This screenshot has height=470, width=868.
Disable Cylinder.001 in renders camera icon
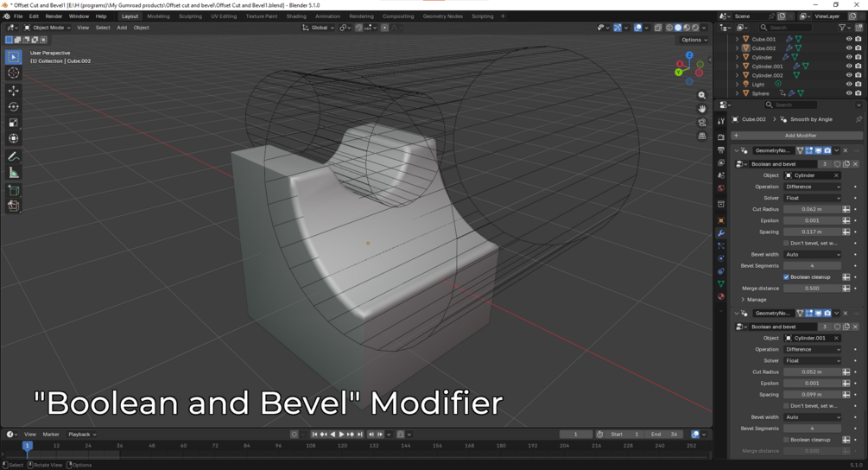click(858, 67)
